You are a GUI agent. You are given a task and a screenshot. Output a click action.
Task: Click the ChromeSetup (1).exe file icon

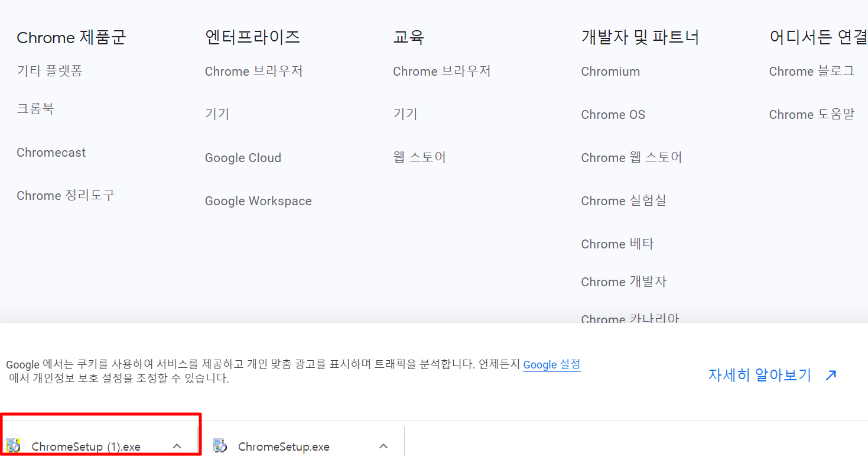coord(13,446)
